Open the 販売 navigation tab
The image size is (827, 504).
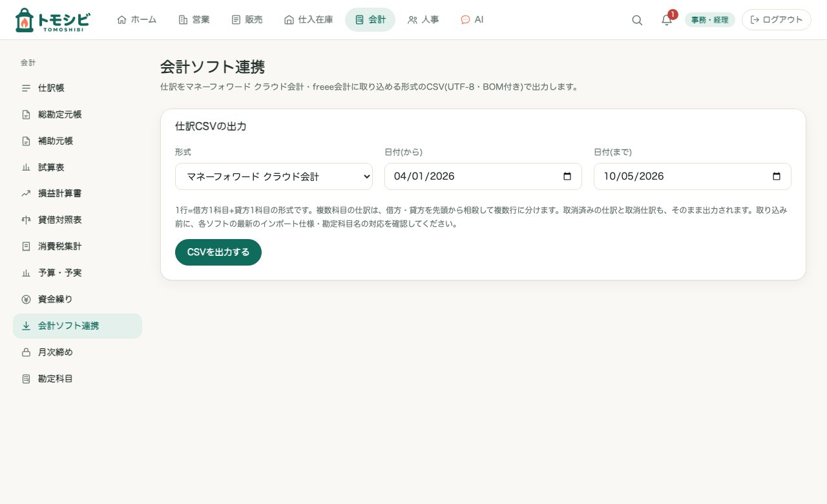click(x=247, y=20)
